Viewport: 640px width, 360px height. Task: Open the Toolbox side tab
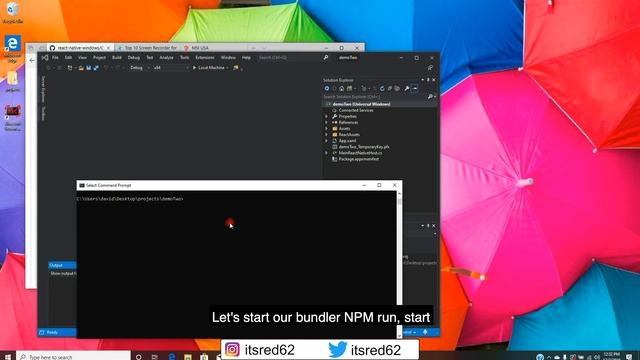pyautogui.click(x=43, y=114)
